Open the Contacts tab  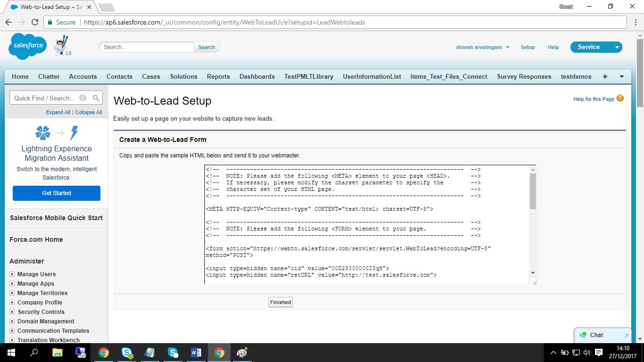point(119,76)
